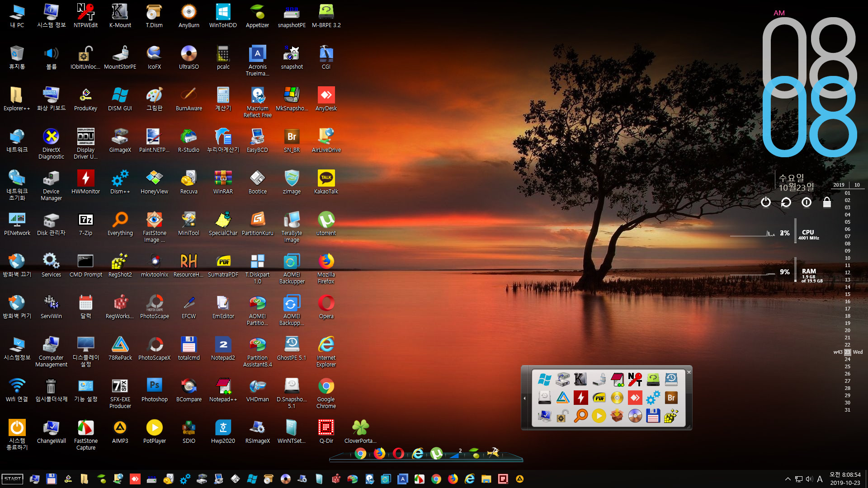Click the Firefox icon on the taskbar

point(453,479)
